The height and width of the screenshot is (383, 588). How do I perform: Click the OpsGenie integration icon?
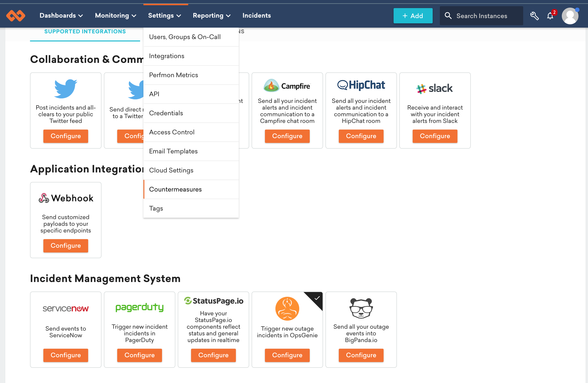click(287, 308)
